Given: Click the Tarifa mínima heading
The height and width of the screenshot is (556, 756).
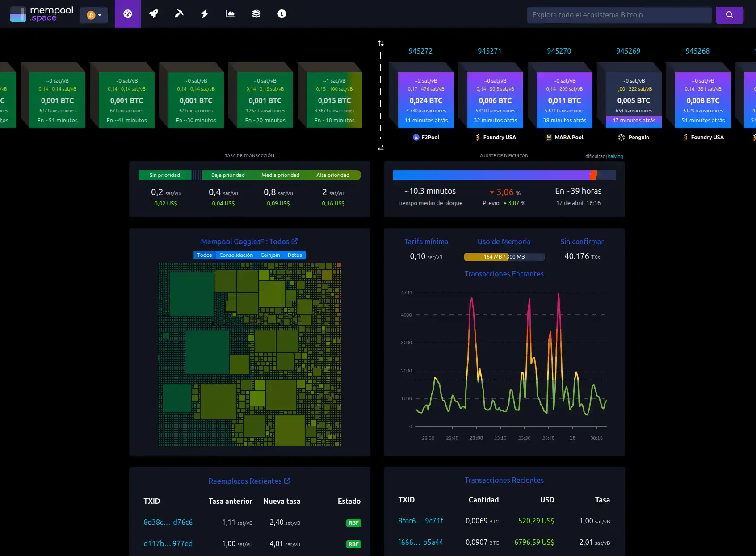Looking at the screenshot, I should (426, 242).
